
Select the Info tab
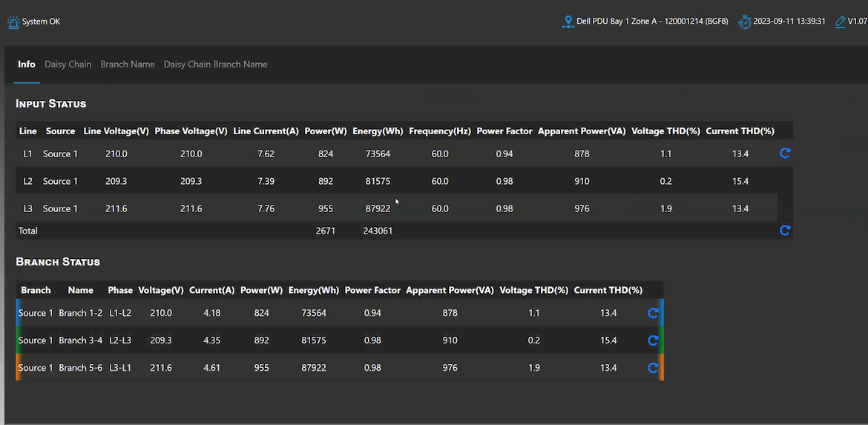coord(27,65)
